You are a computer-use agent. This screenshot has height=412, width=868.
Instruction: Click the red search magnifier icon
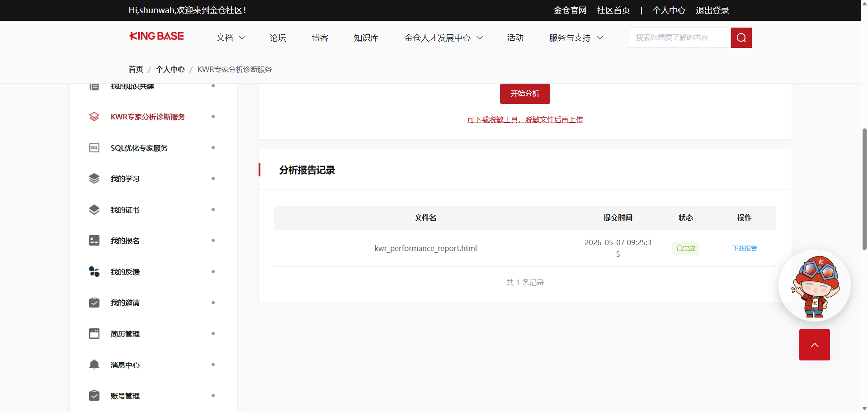(741, 38)
